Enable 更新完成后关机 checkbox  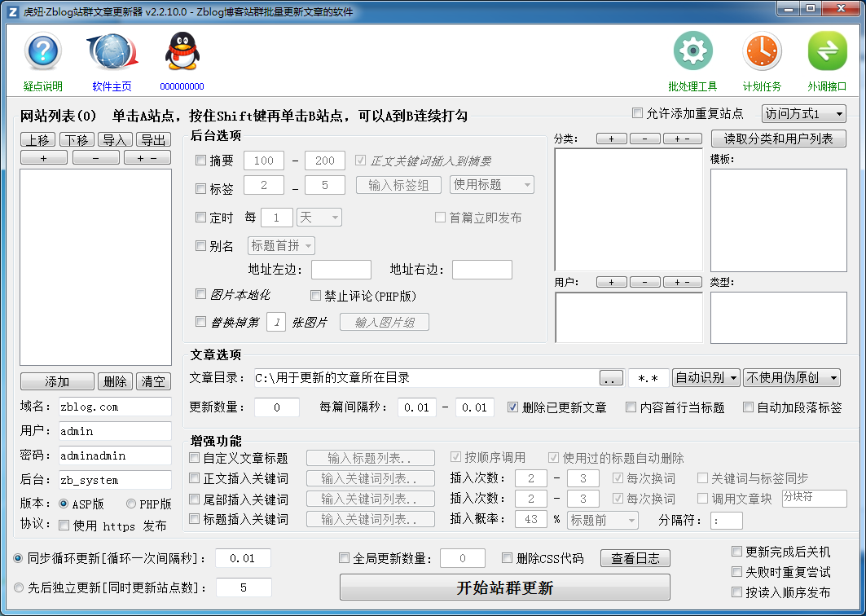point(736,551)
